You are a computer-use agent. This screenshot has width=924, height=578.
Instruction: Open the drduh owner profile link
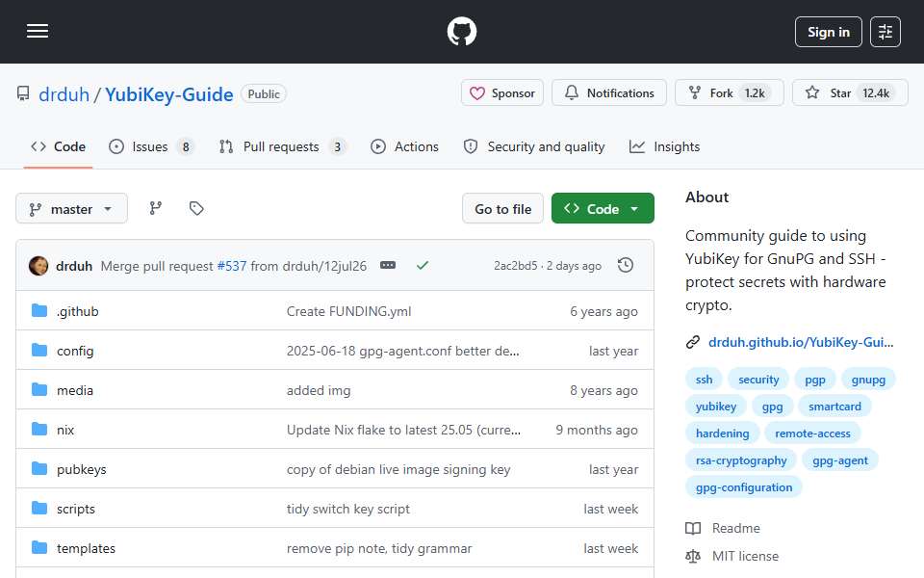click(x=64, y=94)
